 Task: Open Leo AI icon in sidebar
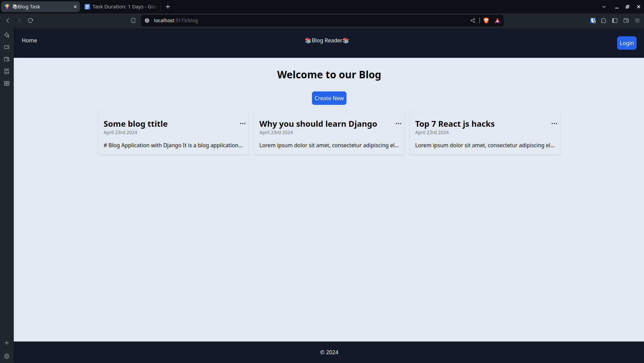tap(7, 35)
